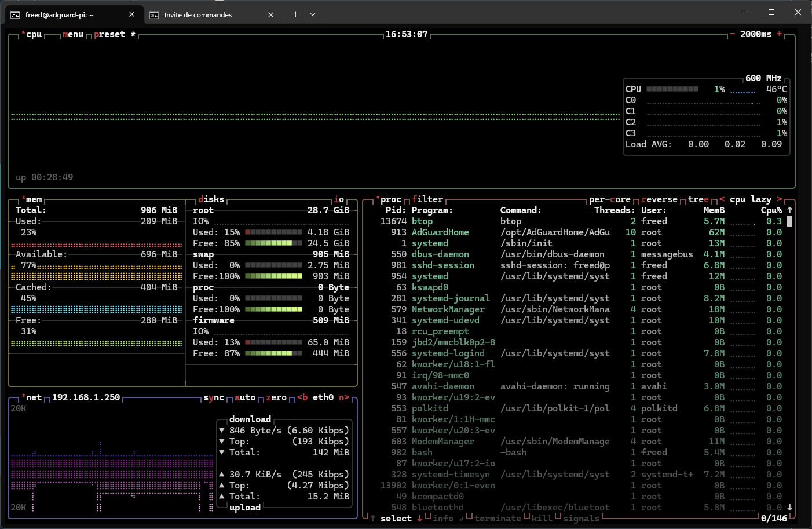Switch to next process sorting column arrow

coord(779,199)
